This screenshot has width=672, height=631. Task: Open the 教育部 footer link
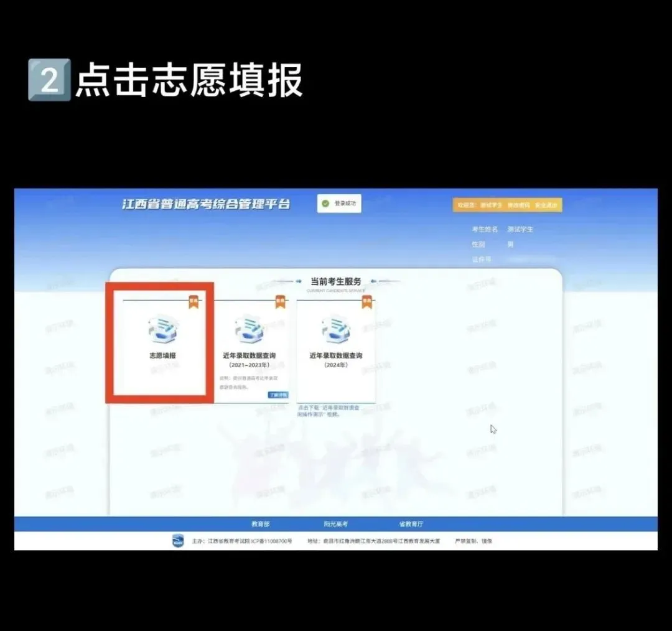(x=261, y=524)
